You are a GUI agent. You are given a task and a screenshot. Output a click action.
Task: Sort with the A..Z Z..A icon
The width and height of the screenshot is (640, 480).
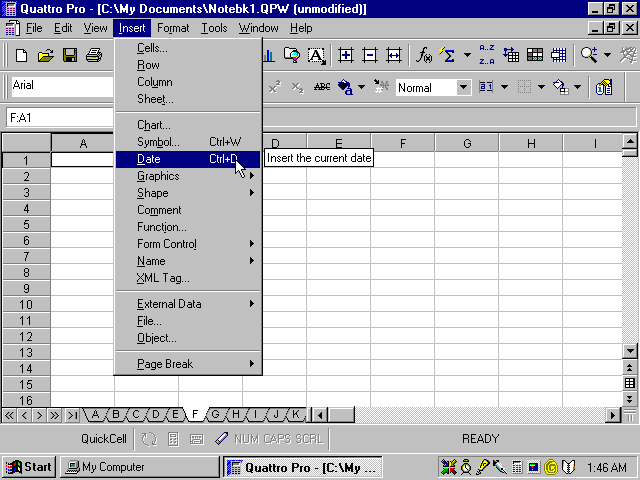click(487, 55)
